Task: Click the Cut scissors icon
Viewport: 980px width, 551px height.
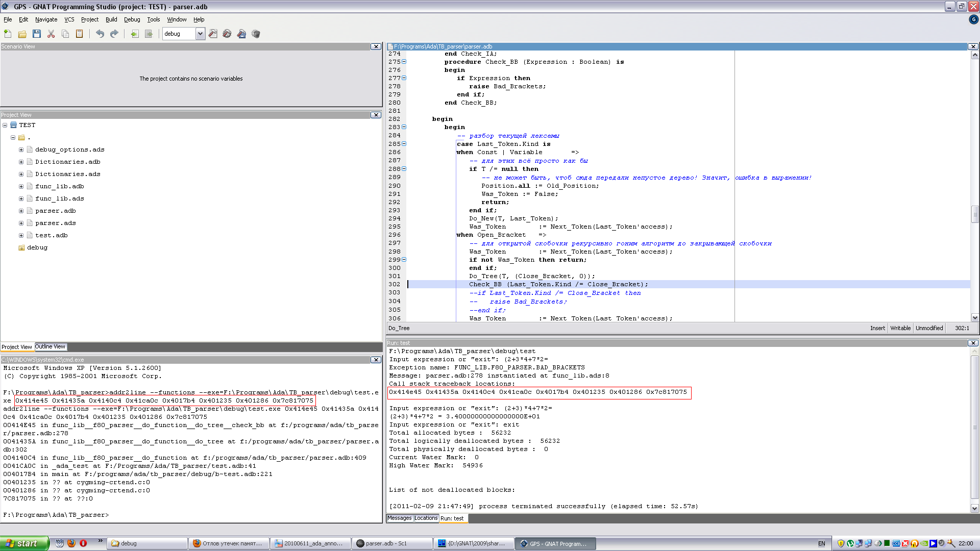Action: coord(51,34)
